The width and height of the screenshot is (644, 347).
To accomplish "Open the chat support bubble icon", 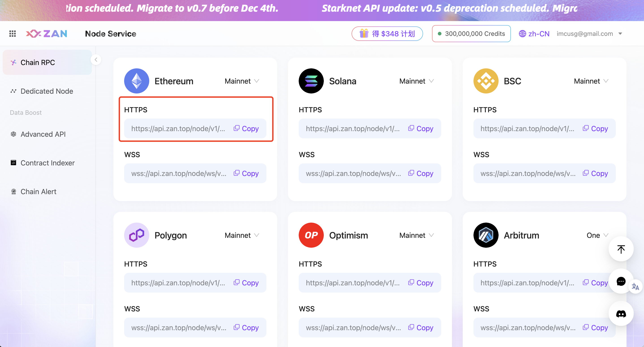I will 621,282.
